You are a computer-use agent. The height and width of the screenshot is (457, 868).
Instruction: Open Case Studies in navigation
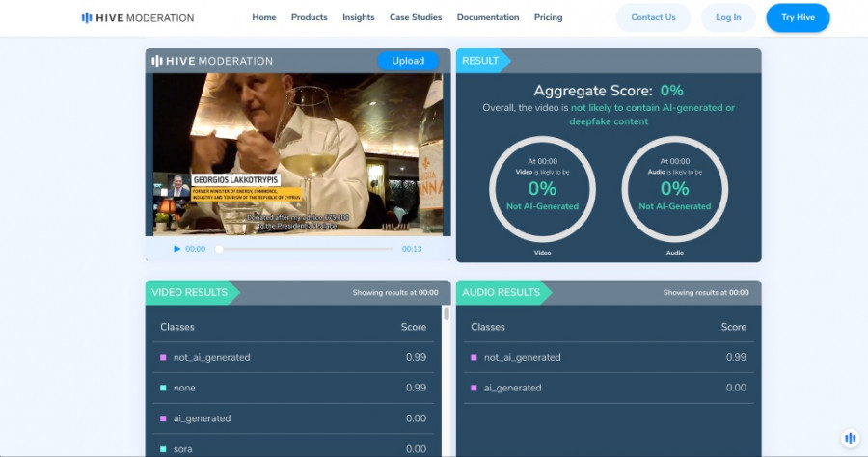coord(416,17)
